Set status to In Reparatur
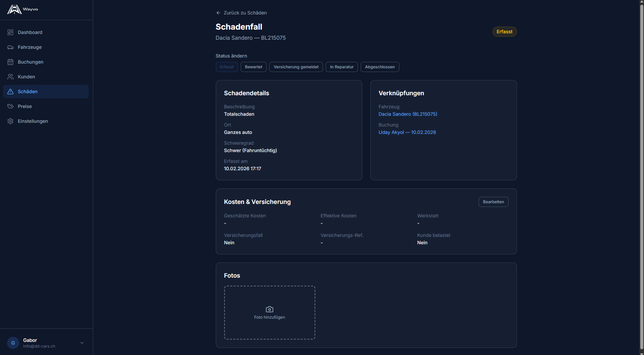The height and width of the screenshot is (355, 644). click(341, 67)
